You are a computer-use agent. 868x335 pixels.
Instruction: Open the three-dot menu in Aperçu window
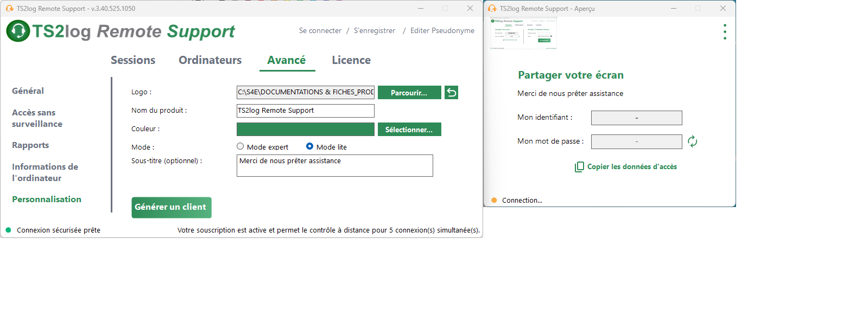[x=725, y=31]
